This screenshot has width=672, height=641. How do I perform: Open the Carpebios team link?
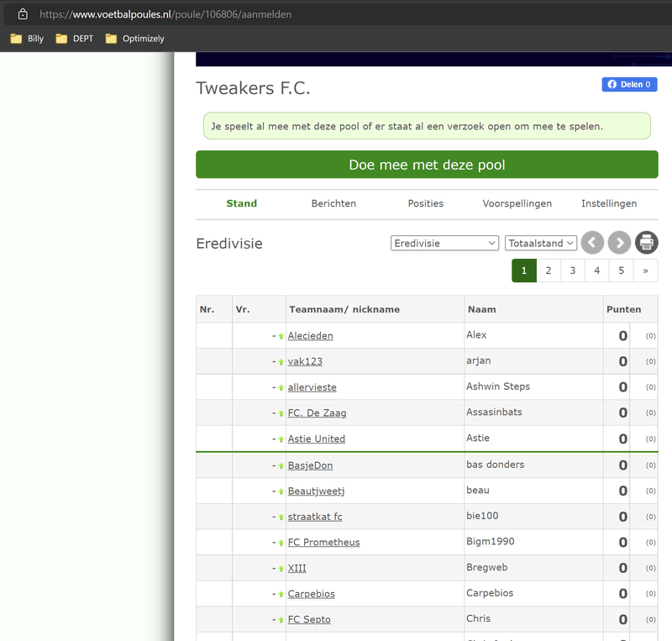click(312, 594)
